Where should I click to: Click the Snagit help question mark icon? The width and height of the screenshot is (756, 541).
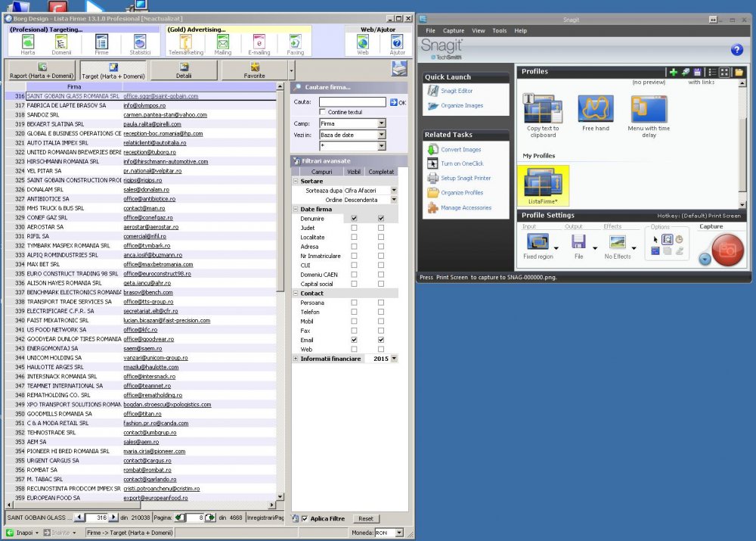click(736, 50)
